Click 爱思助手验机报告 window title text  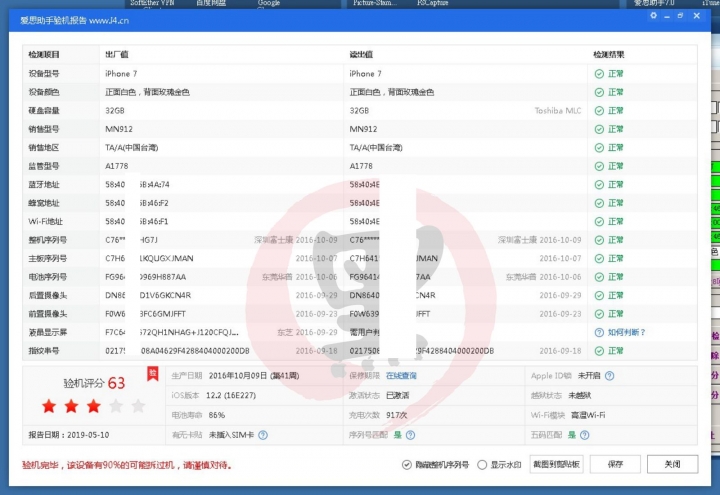[74, 21]
